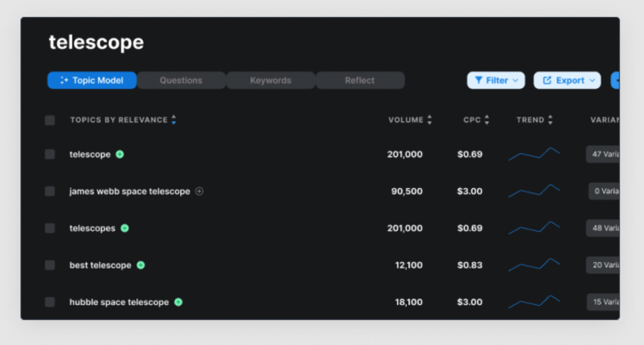Click the 90,500 volume value
644x345 pixels.
(x=407, y=191)
